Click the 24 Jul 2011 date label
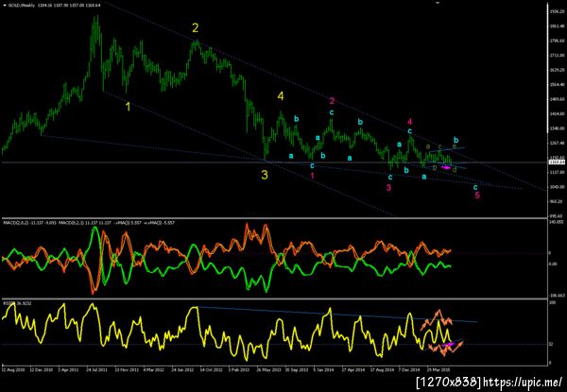The width and height of the screenshot is (567, 392). pyautogui.click(x=97, y=370)
